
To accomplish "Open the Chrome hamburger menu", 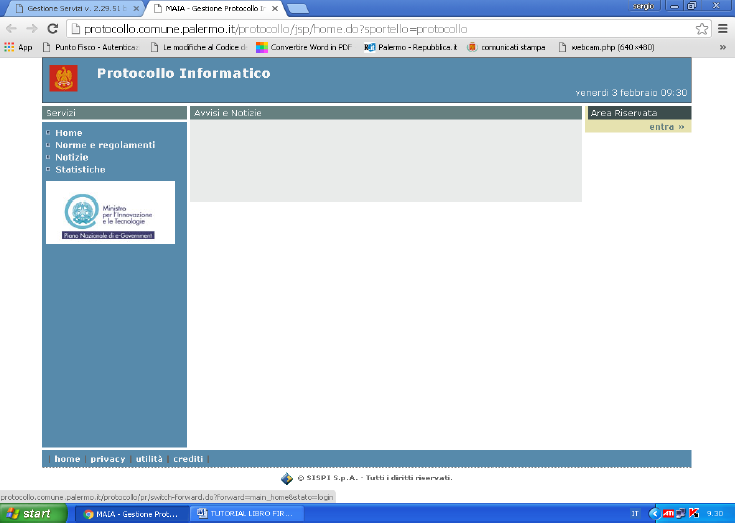I will 723,29.
